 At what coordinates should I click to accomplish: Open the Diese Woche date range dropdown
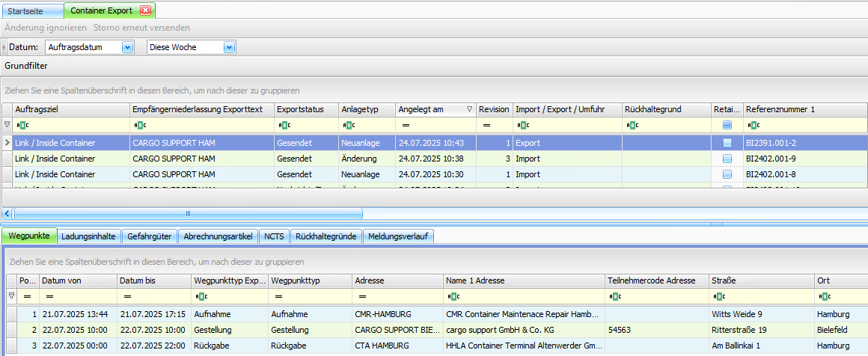pyautogui.click(x=229, y=47)
